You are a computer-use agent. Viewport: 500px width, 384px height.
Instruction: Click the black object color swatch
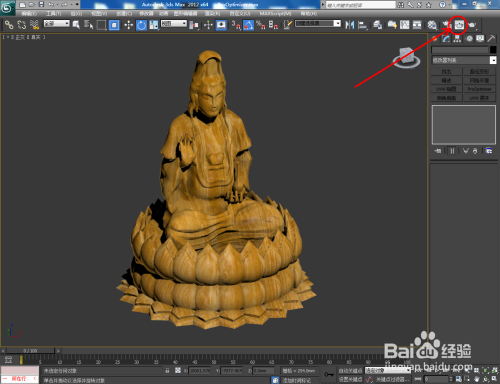[493, 50]
